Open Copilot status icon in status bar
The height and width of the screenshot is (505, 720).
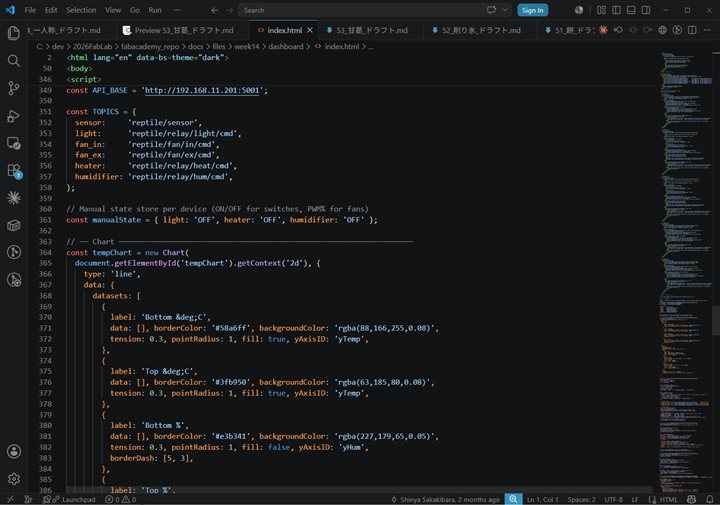pos(692,499)
